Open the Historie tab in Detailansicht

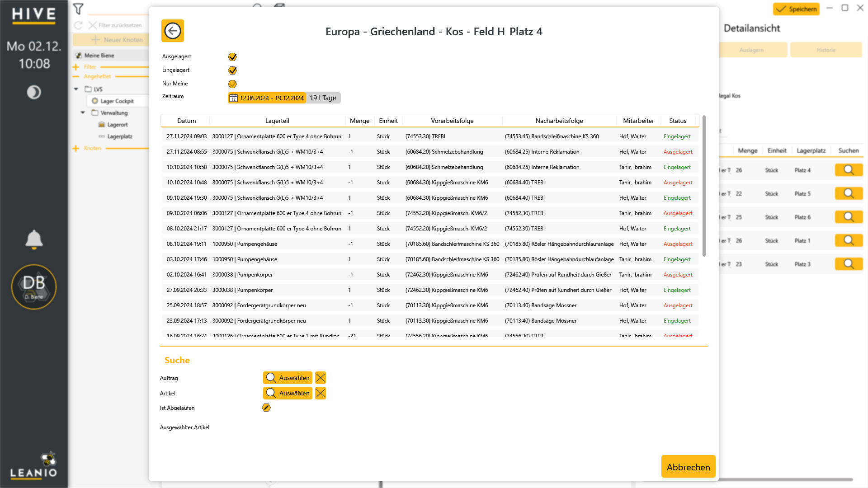click(x=826, y=50)
